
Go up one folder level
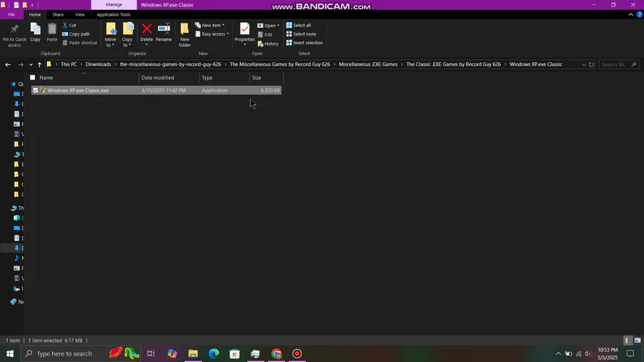click(x=39, y=64)
